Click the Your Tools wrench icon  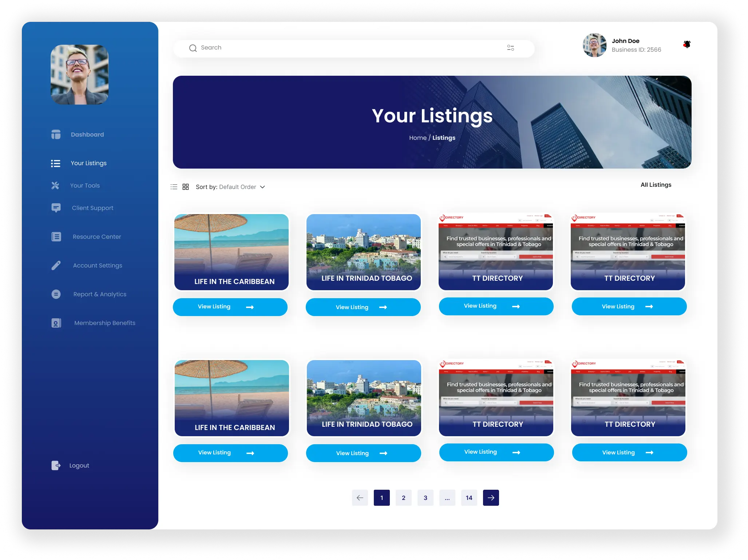pyautogui.click(x=55, y=186)
